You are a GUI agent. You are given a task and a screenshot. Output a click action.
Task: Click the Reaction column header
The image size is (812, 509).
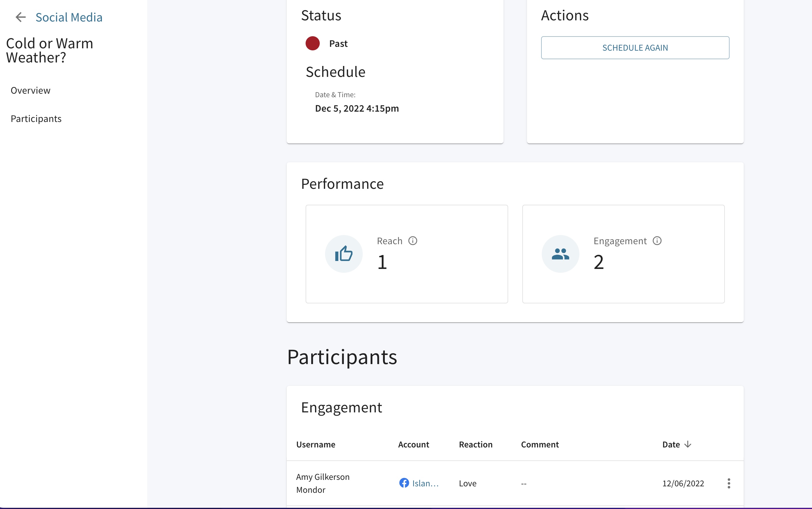tap(475, 444)
